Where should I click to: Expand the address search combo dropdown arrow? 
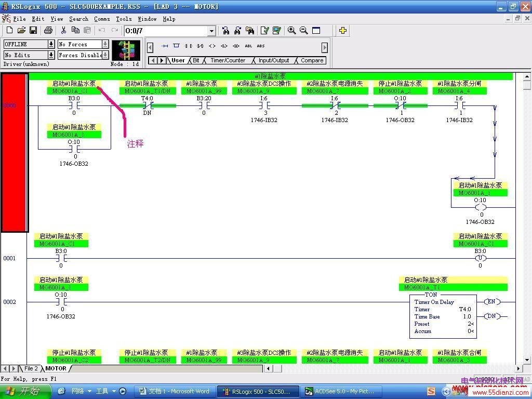point(211,31)
